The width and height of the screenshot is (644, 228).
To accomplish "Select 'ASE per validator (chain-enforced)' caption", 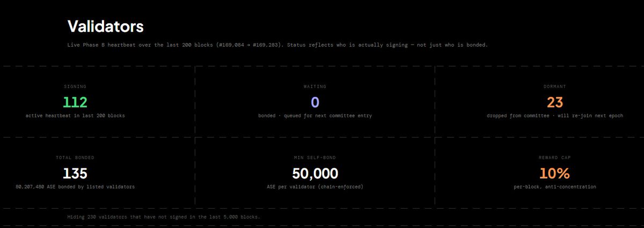I will [x=315, y=187].
